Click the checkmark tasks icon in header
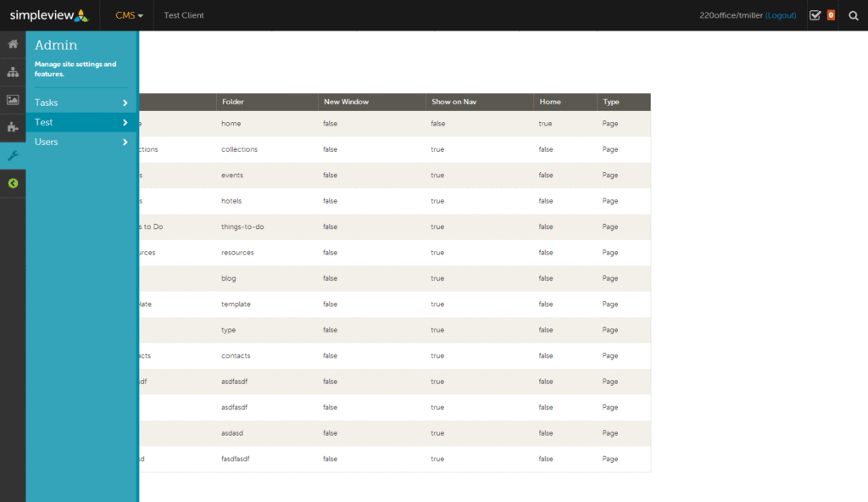 tap(815, 15)
